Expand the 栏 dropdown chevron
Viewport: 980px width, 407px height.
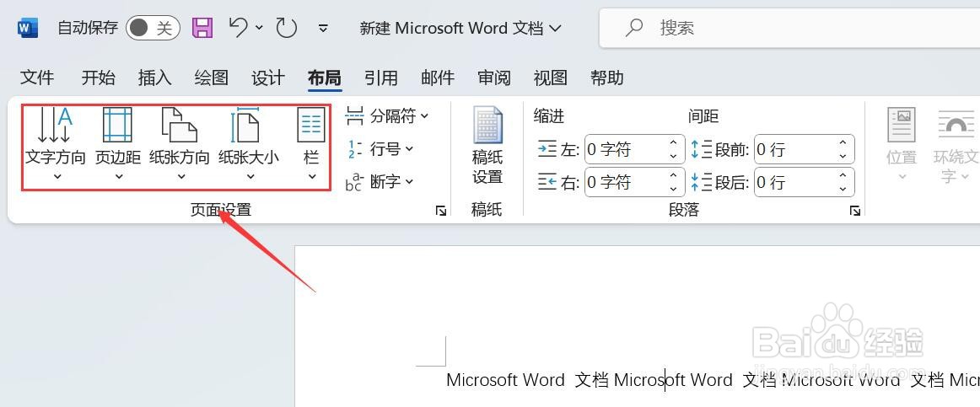point(312,177)
